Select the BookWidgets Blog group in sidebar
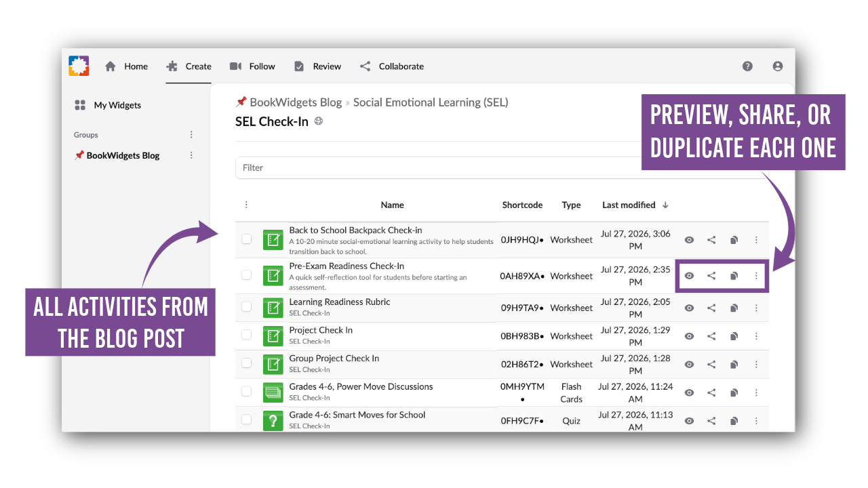The image size is (868, 488). point(117,155)
